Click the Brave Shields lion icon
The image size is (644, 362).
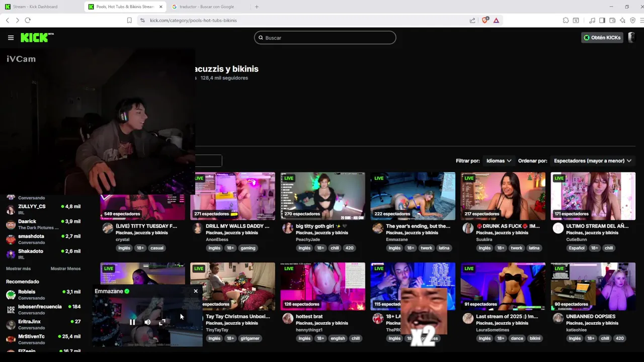pyautogui.click(x=485, y=20)
